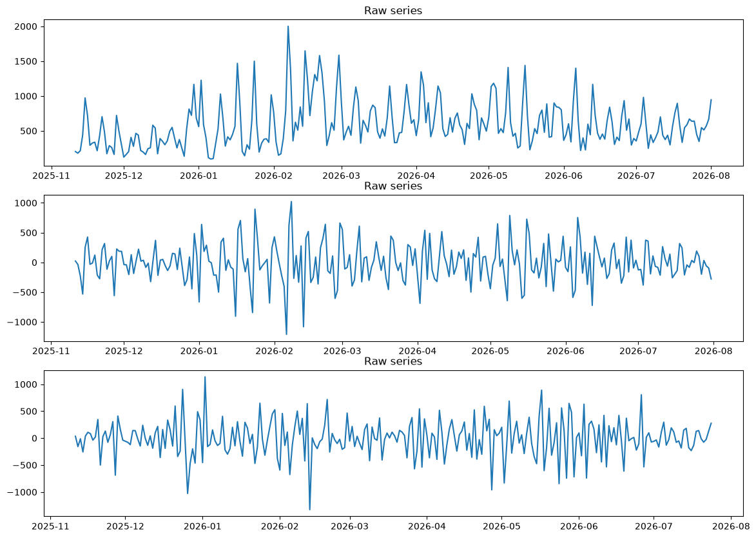The image size is (756, 538).
Task: Click the 1000 tick on bottom chart
Action: (x=26, y=384)
